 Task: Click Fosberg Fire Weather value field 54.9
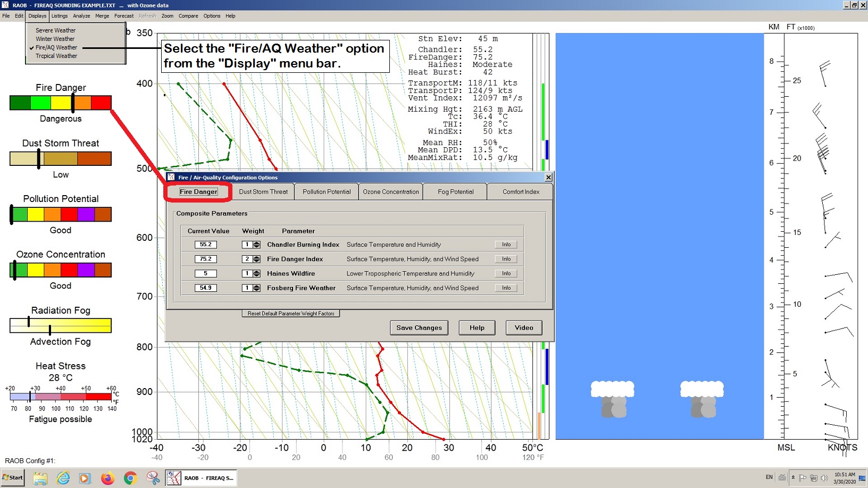(206, 288)
